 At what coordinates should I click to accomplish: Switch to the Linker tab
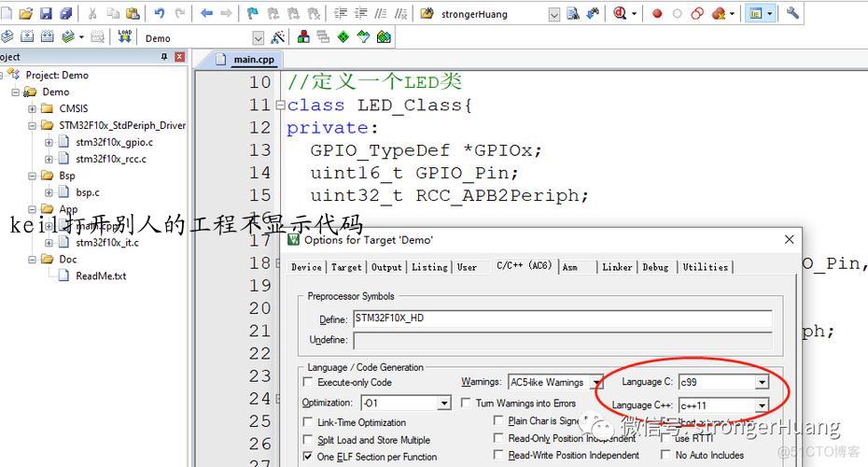(617, 267)
